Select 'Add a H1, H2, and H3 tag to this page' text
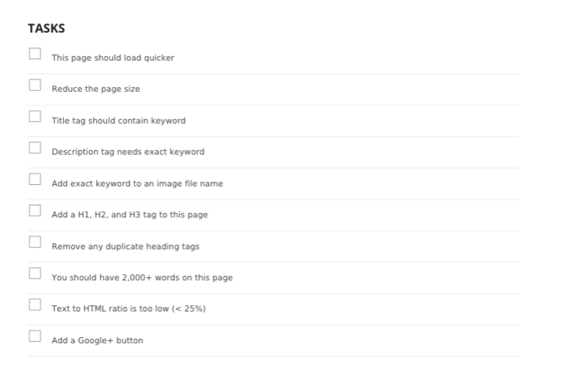This screenshot has width=588, height=388. (130, 215)
